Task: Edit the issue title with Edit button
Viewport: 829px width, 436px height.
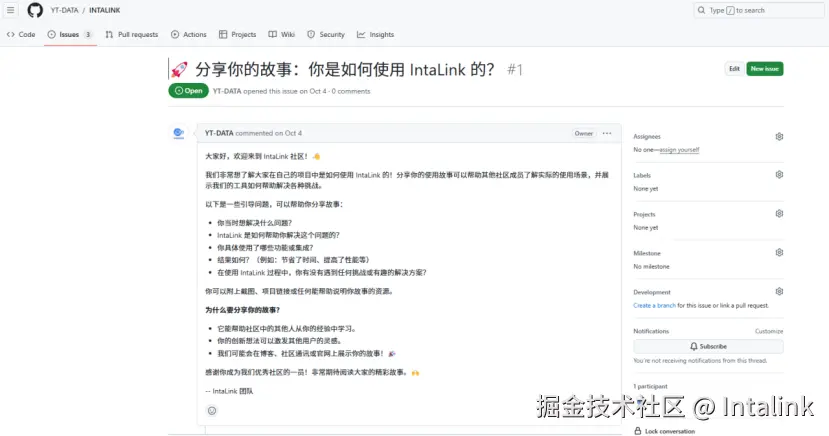Action: tap(734, 69)
